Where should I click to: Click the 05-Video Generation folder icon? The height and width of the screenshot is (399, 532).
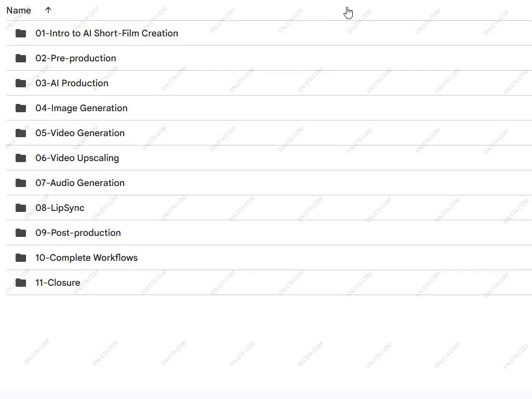tap(21, 133)
